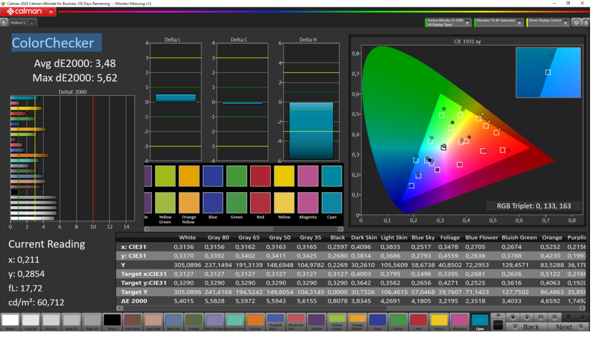Click the stop measurement icon
The height and width of the screenshot is (364, 607).
pyautogui.click(x=513, y=317)
